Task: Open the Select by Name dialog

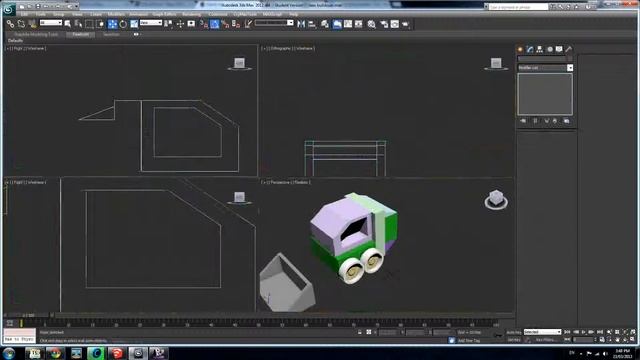Action: (x=78, y=24)
